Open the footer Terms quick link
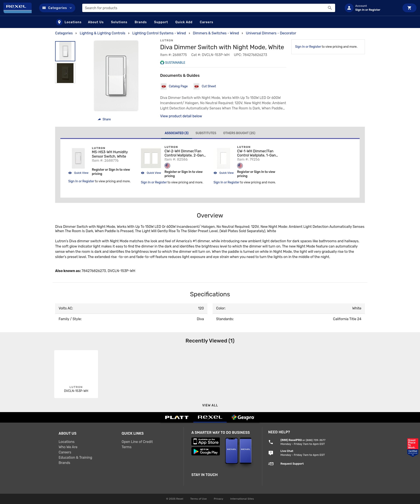This screenshot has height=504, width=420. click(126, 447)
